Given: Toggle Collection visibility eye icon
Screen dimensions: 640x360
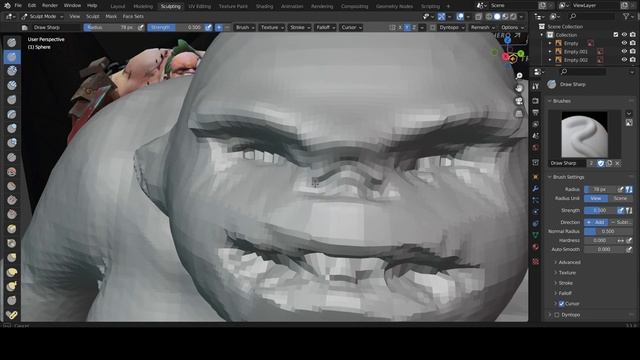Looking at the screenshot, I should pos(624,35).
